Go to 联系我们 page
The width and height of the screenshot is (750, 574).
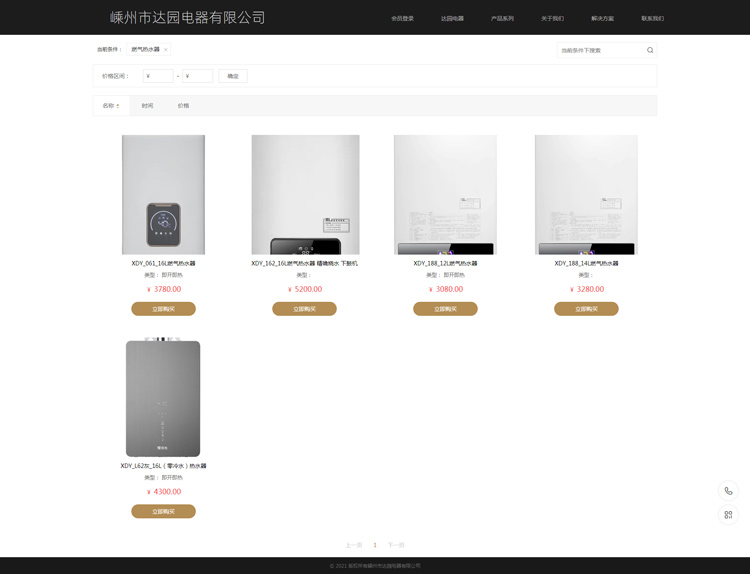[652, 19]
